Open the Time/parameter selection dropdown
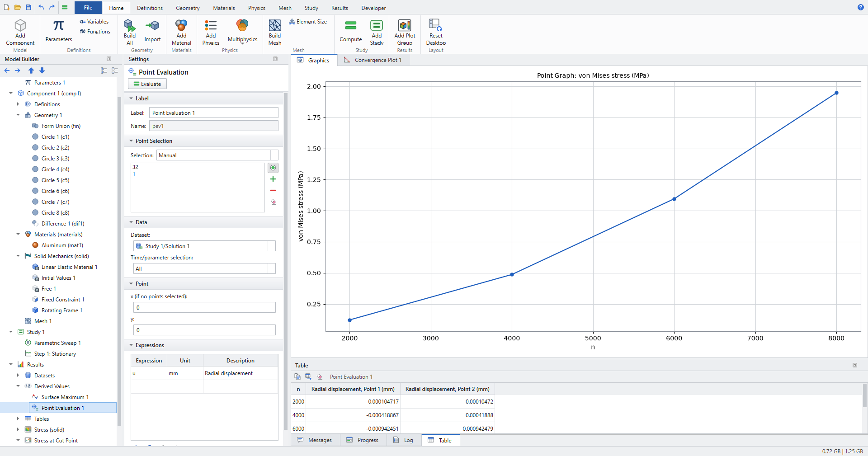The height and width of the screenshot is (456, 868). point(204,268)
